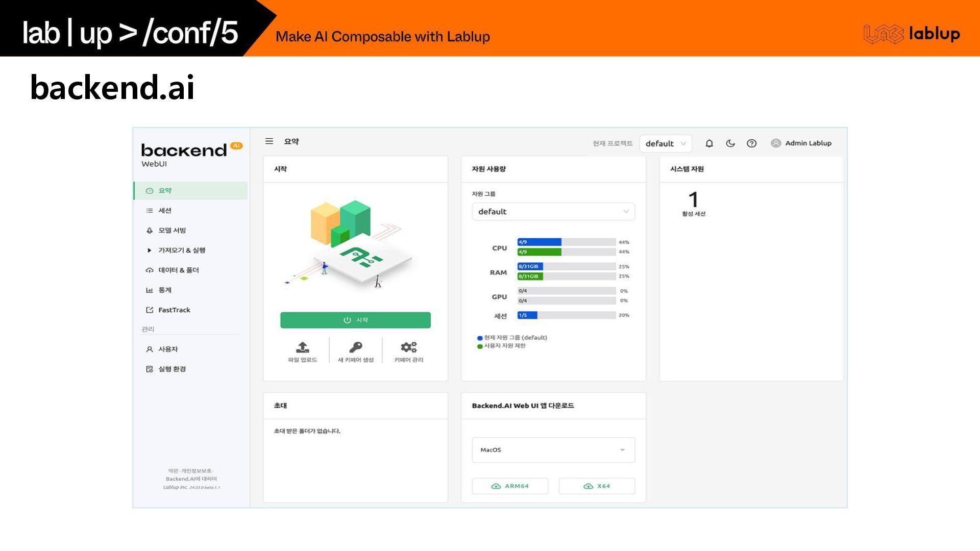Viewport: 980px width, 551px height.
Task: Click the 파일 업로드 upload icon
Action: tap(302, 347)
